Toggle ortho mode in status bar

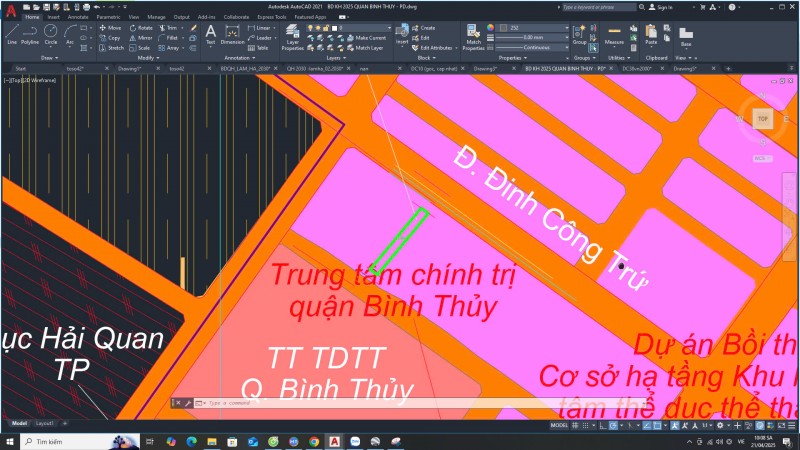click(x=603, y=426)
